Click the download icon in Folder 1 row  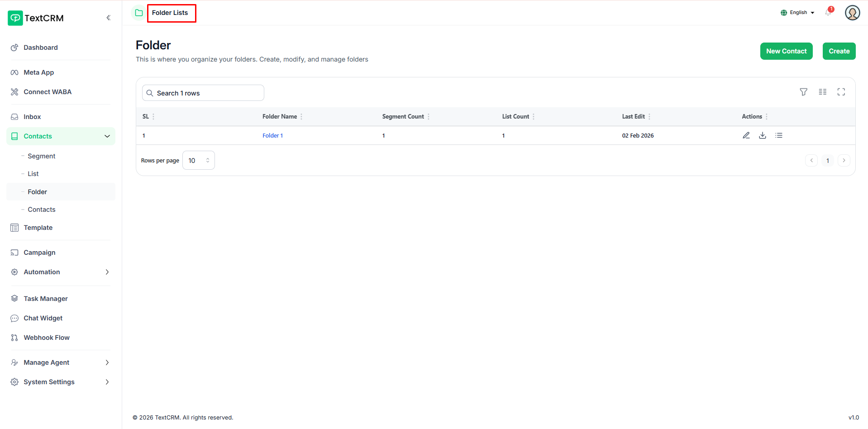pos(762,135)
